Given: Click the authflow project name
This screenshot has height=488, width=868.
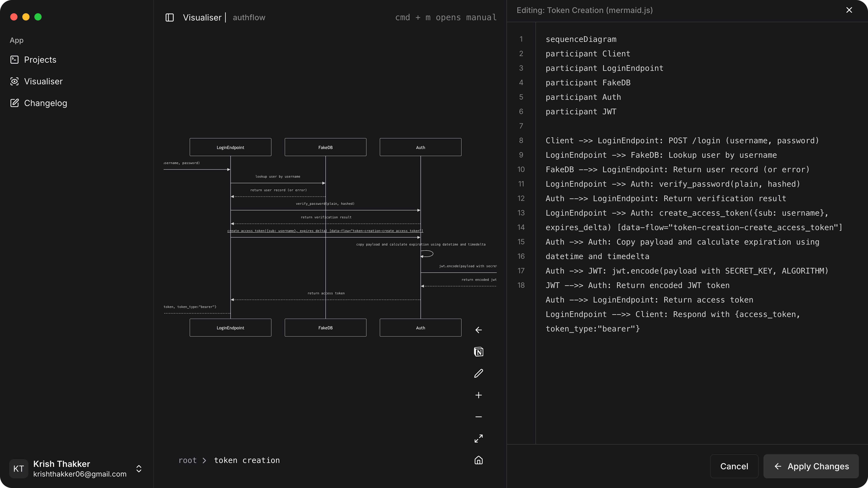Looking at the screenshot, I should coord(249,17).
